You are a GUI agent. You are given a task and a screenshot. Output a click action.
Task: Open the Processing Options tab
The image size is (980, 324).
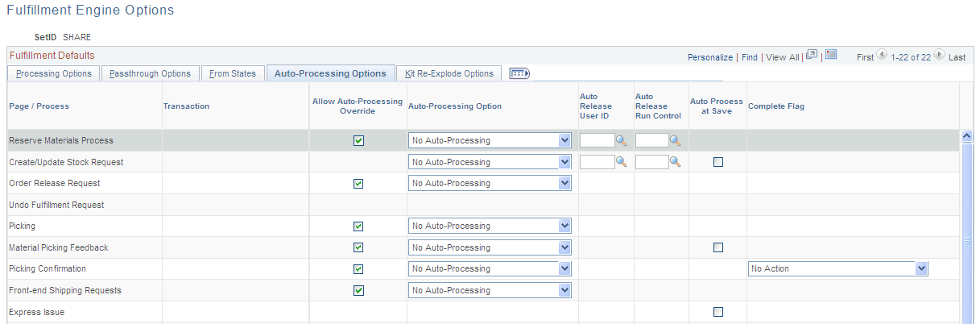tap(54, 73)
